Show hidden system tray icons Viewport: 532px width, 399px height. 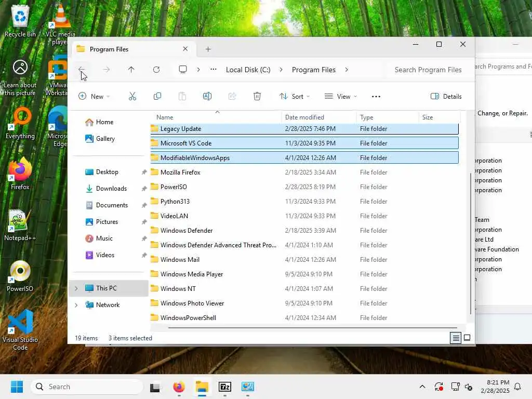tap(422, 387)
